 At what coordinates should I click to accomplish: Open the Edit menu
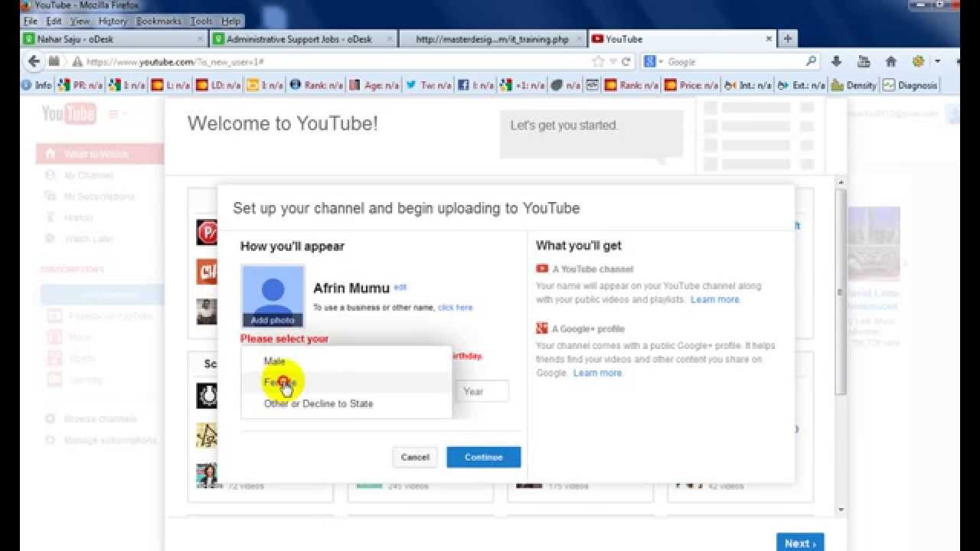[54, 21]
